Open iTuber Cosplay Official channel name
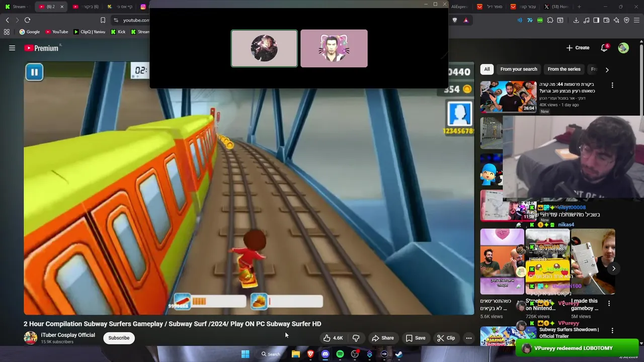The image size is (644, 362). 68,335
